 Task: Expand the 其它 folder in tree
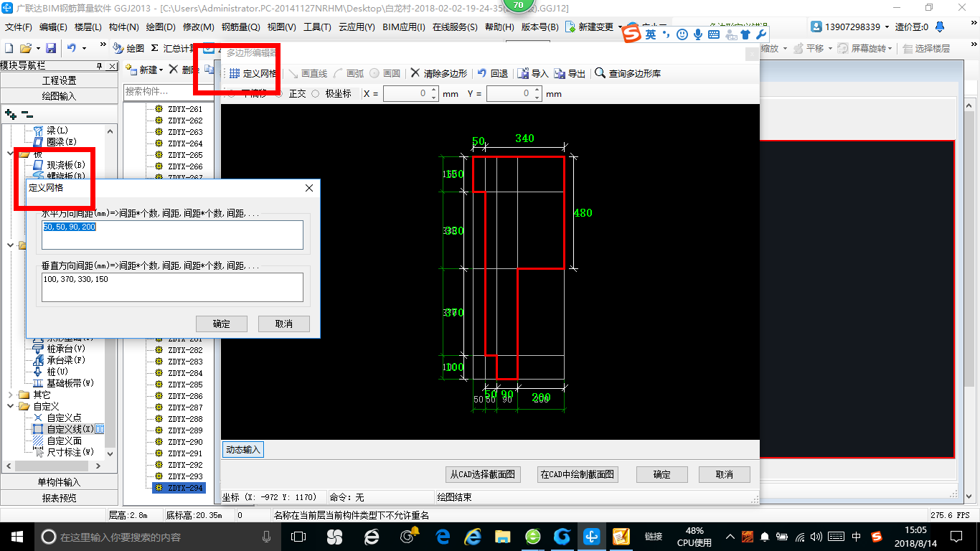[10, 395]
